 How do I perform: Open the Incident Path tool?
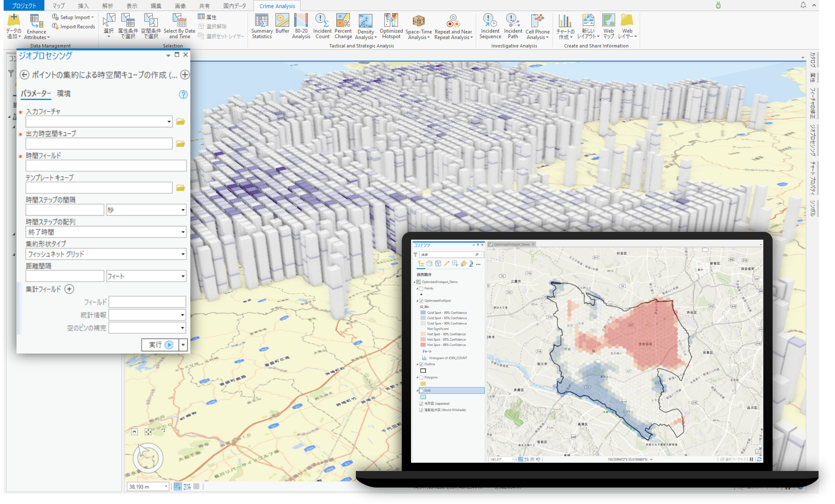point(513,27)
